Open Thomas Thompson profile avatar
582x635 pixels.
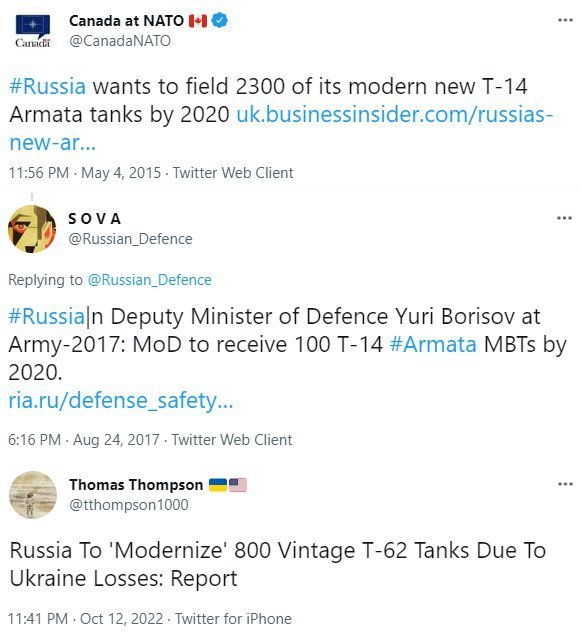[x=33, y=494]
